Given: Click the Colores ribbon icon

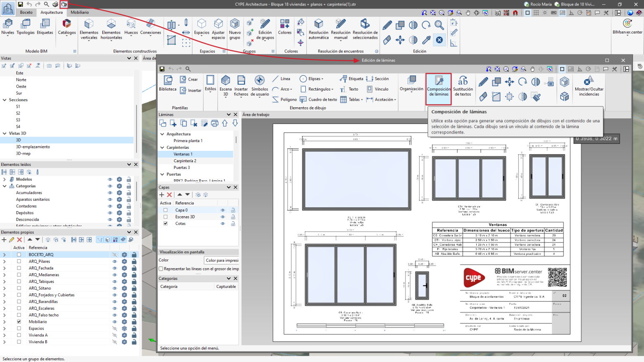Looking at the screenshot, I should pyautogui.click(x=285, y=27).
